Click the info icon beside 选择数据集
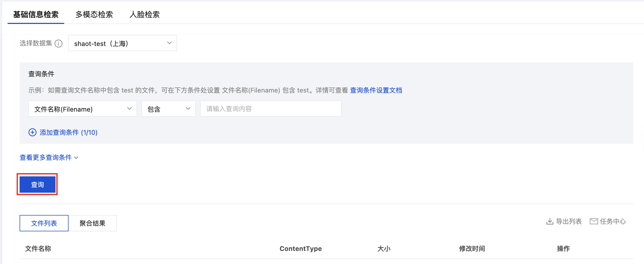 [58, 44]
